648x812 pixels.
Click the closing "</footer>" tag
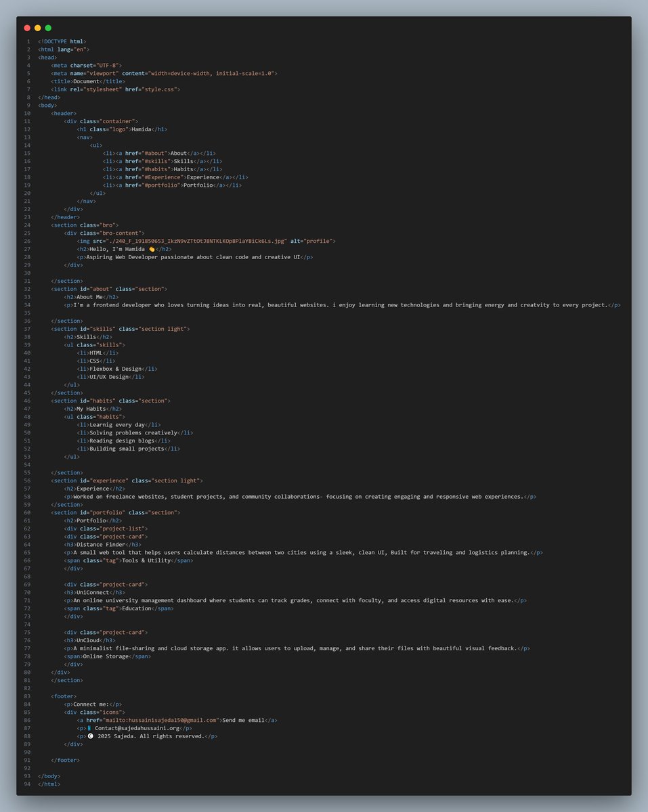(65, 761)
